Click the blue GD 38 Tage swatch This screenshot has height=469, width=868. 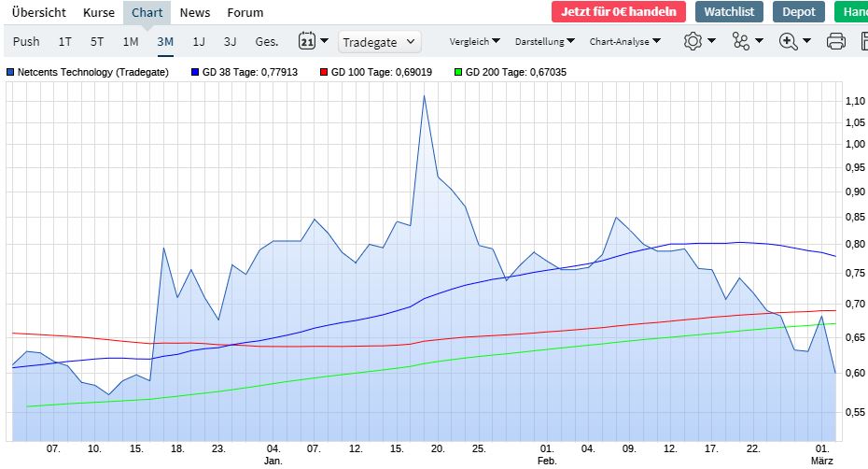coord(195,72)
